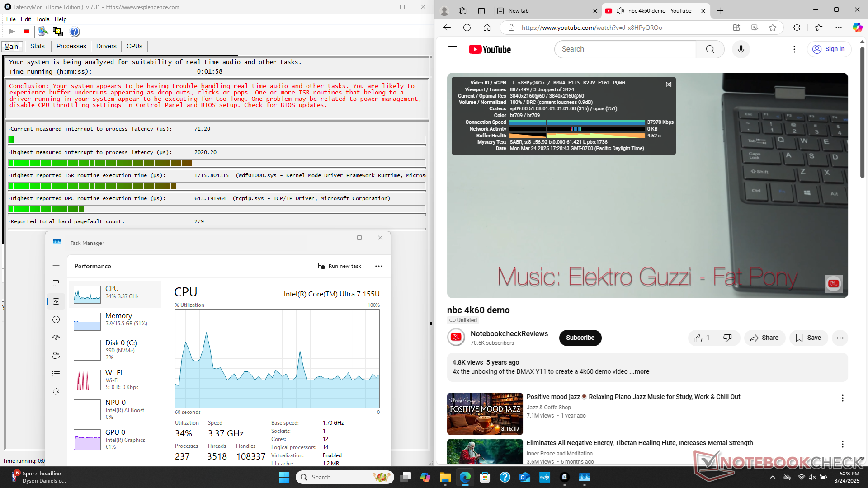This screenshot has width=868, height=488.
Task: Open Startup apps icon in Task Manager sidebar
Action: (x=56, y=338)
